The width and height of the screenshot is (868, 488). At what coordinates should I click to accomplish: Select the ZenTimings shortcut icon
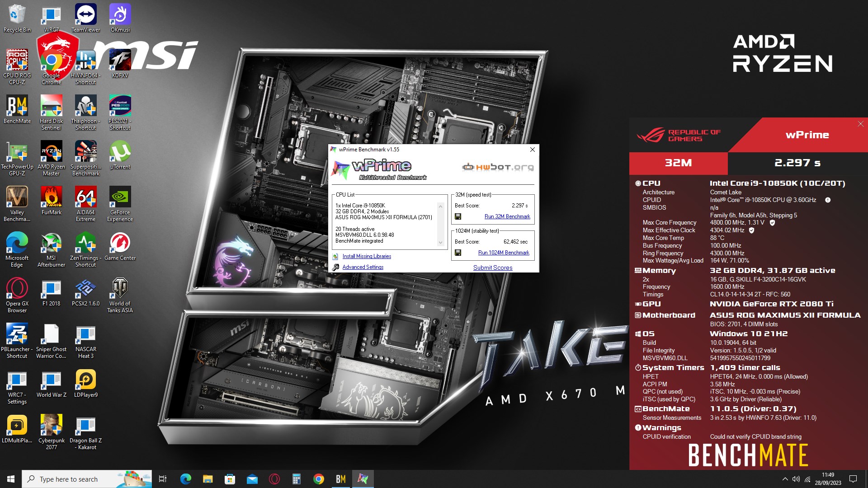(86, 249)
